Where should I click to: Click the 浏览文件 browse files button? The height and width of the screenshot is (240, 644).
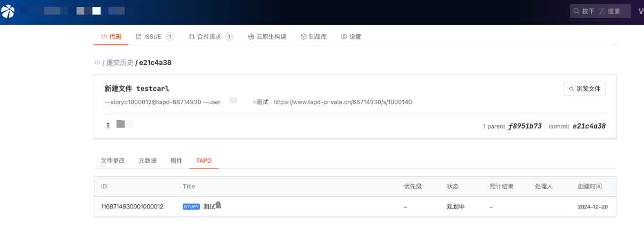point(584,89)
